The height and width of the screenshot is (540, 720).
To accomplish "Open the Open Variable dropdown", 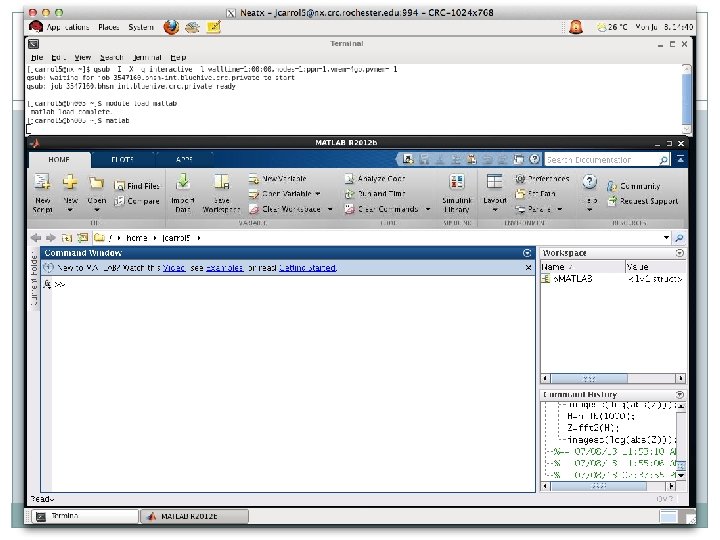I will pyautogui.click(x=318, y=194).
